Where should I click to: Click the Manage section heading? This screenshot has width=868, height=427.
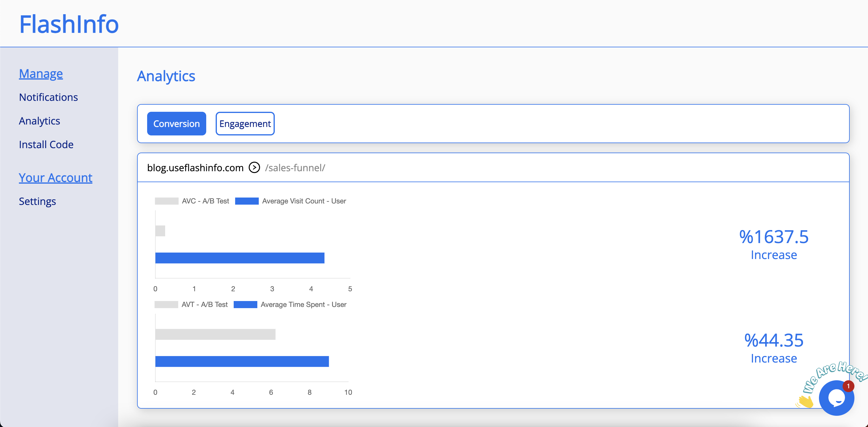click(41, 74)
